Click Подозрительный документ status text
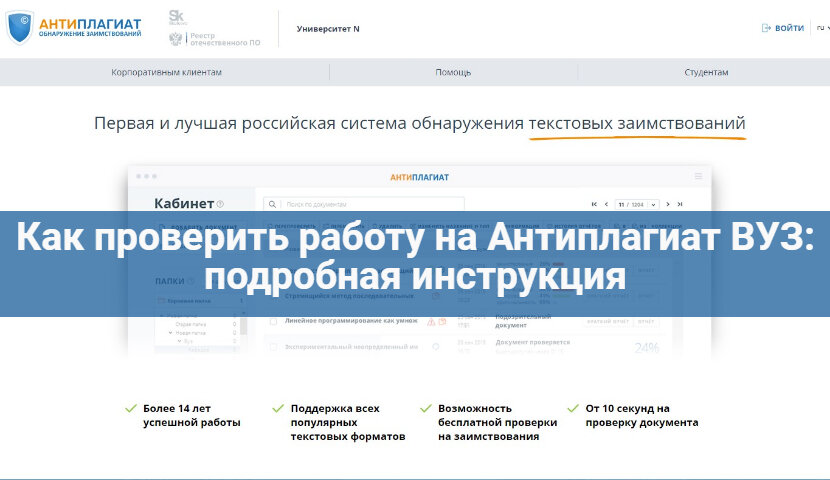 [523, 321]
